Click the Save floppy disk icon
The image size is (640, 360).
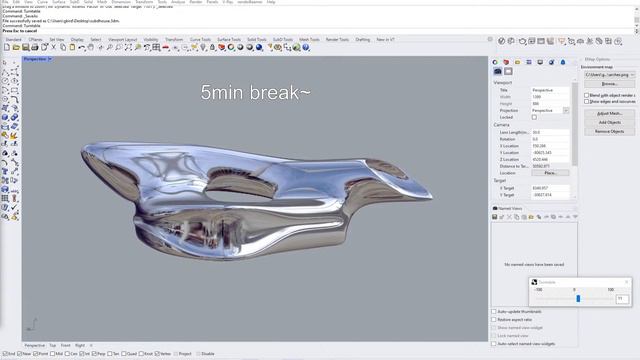coord(26,47)
